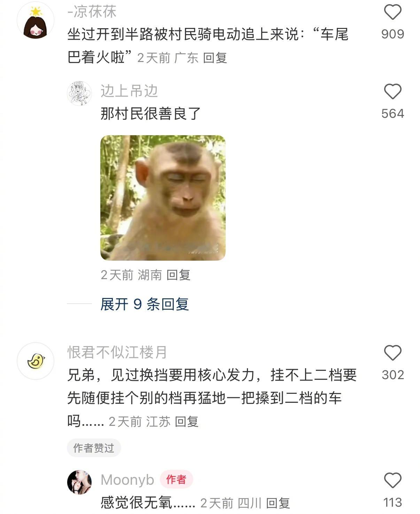The image size is (420, 514).
Task: View the monkey meme image
Action: [163, 198]
